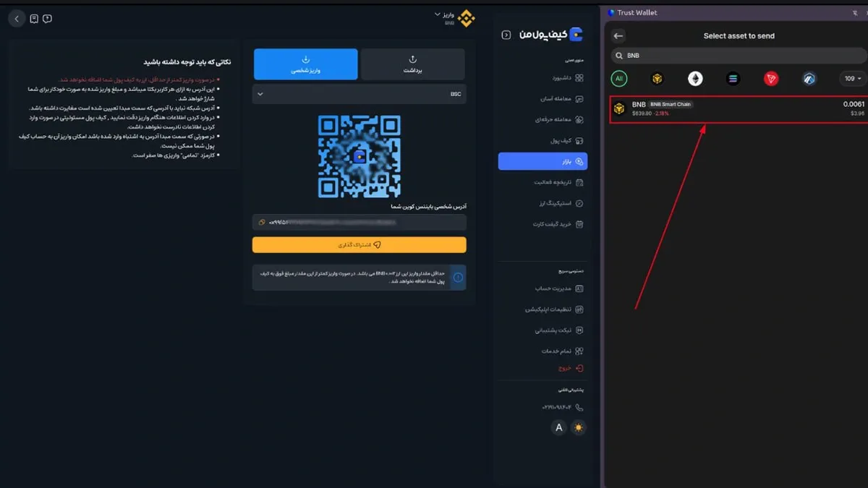Screen dimensions: 868x488
Task: Filter assets by Arbitrum network icon
Action: pyautogui.click(x=809, y=79)
